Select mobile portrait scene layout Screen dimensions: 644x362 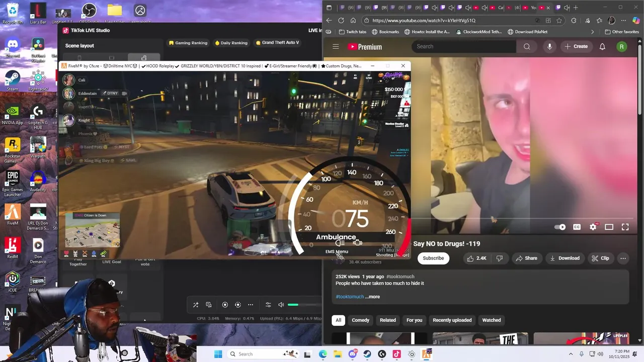[80, 58]
